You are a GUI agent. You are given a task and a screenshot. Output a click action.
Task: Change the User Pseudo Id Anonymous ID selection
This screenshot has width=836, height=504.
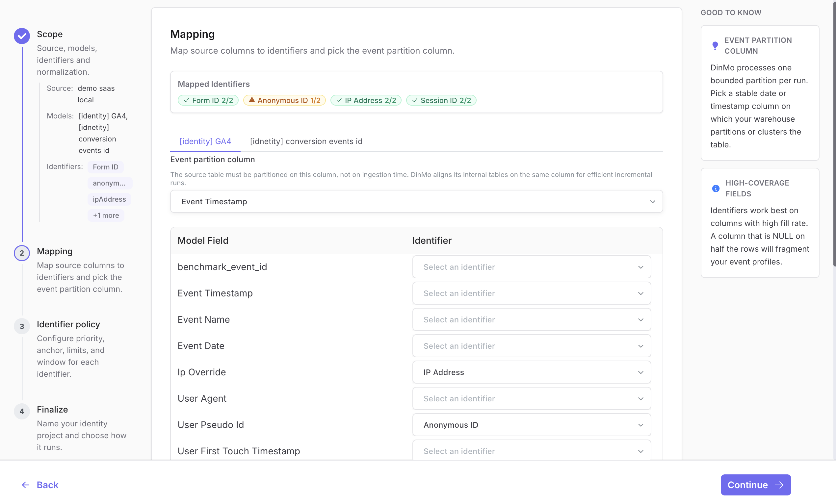point(531,425)
